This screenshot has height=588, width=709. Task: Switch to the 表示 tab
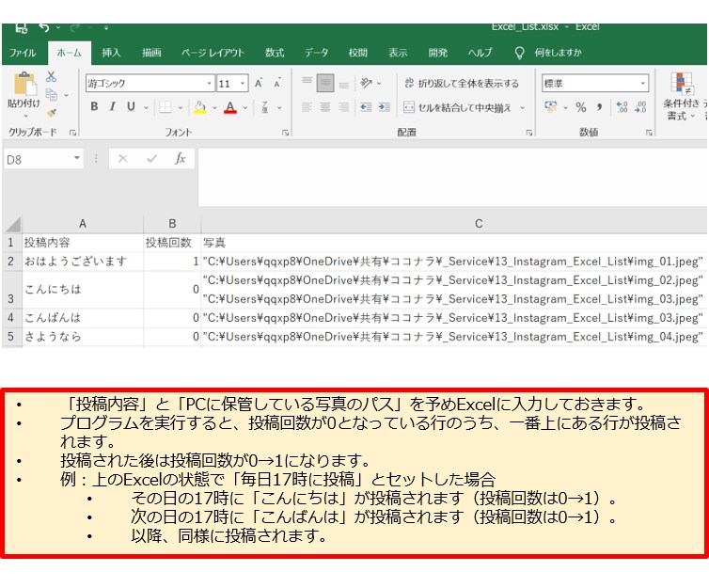click(398, 53)
